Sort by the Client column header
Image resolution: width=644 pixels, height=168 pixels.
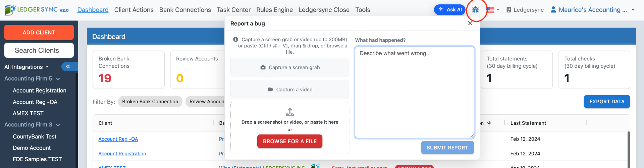click(x=105, y=123)
